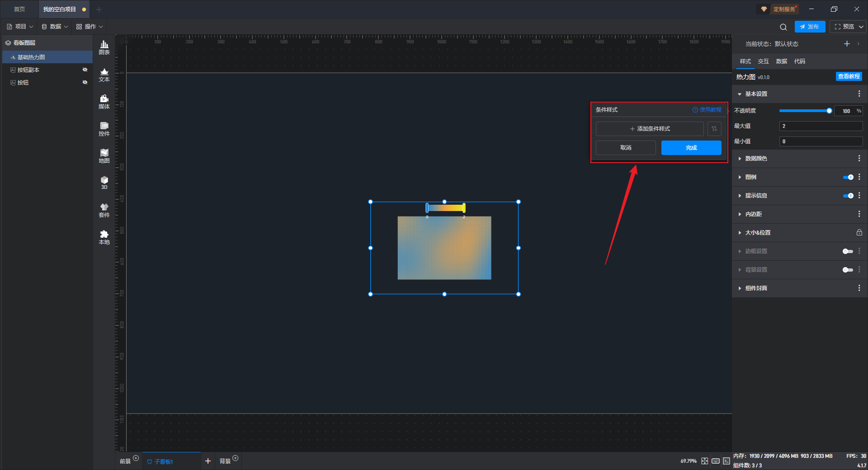Image resolution: width=868 pixels, height=470 pixels.
Task: Open 基本设置 more options menu
Action: (x=859, y=94)
